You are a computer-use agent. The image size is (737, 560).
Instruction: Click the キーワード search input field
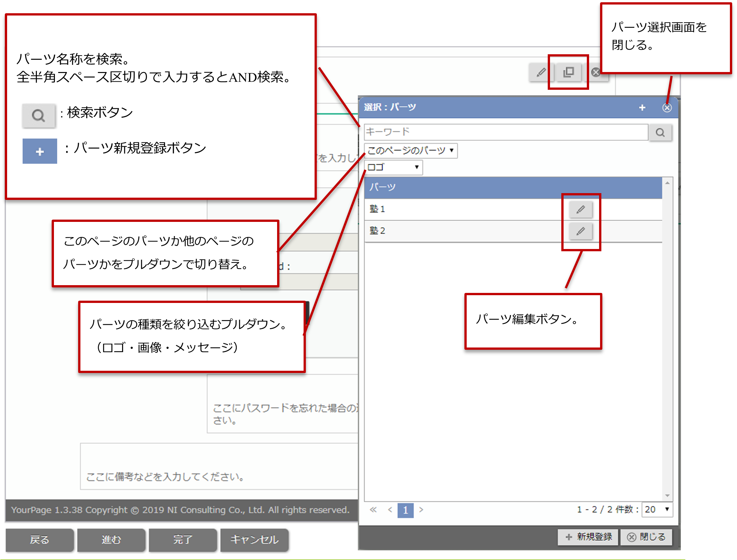(x=506, y=132)
